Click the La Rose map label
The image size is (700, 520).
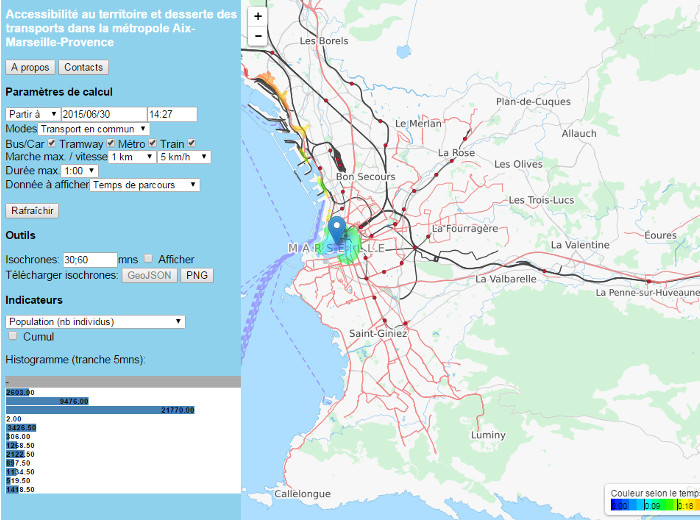(x=456, y=153)
